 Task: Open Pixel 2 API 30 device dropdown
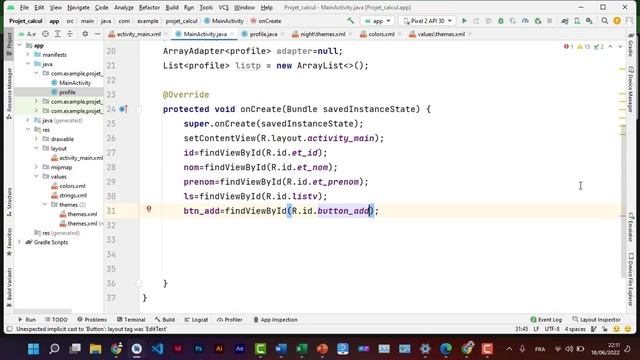point(427,21)
